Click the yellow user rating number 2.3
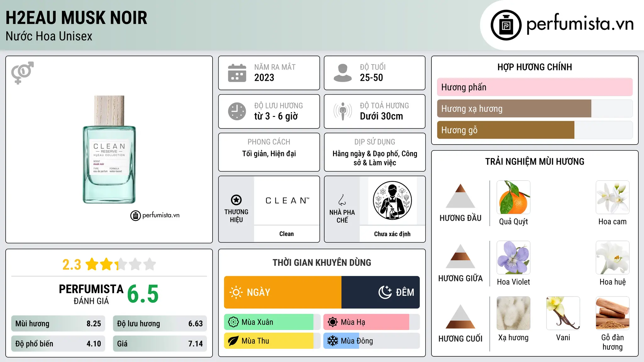 point(72,265)
